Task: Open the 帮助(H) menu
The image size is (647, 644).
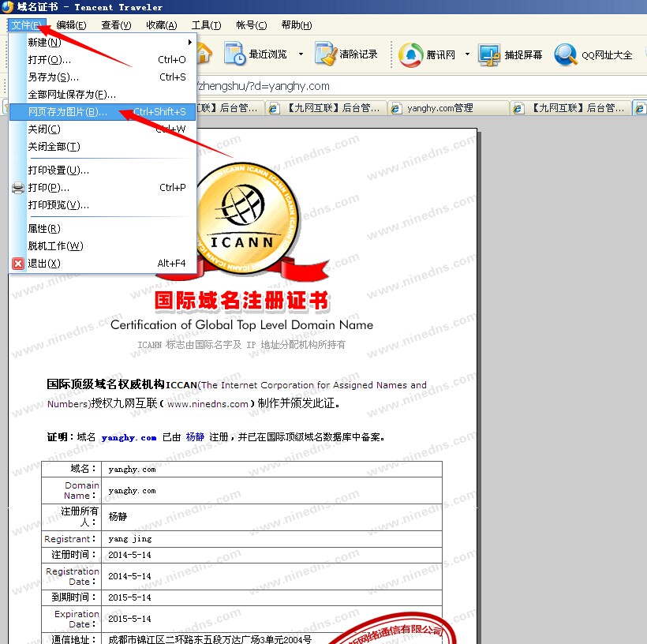Action: coord(296,25)
